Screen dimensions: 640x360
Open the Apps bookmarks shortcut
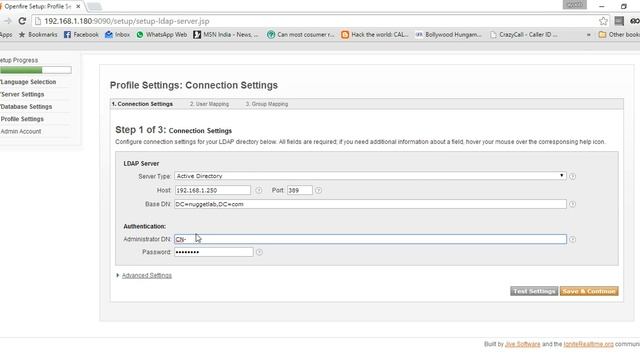point(6,35)
